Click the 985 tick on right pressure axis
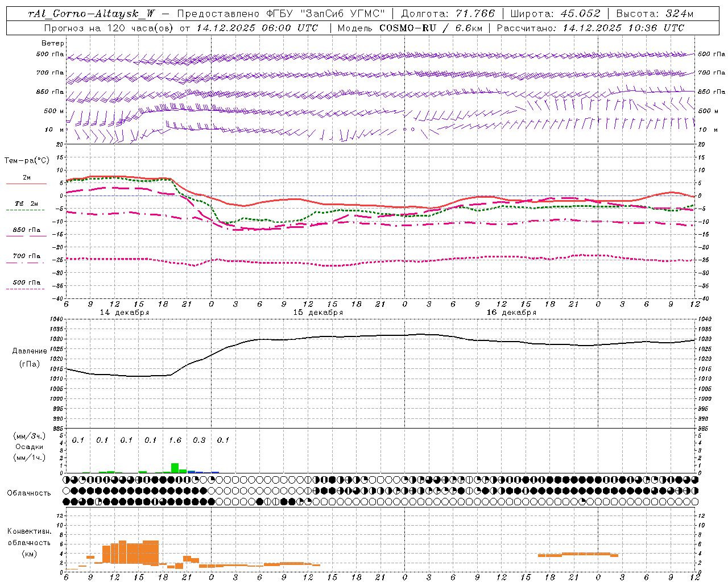Image resolution: width=728 pixels, height=582 pixels. 704,429
